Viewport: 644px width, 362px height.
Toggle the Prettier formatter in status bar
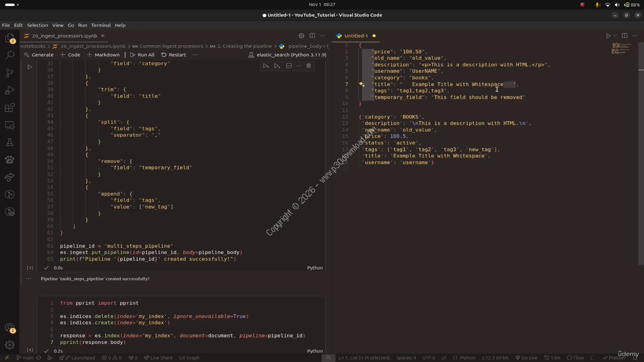coord(614,357)
